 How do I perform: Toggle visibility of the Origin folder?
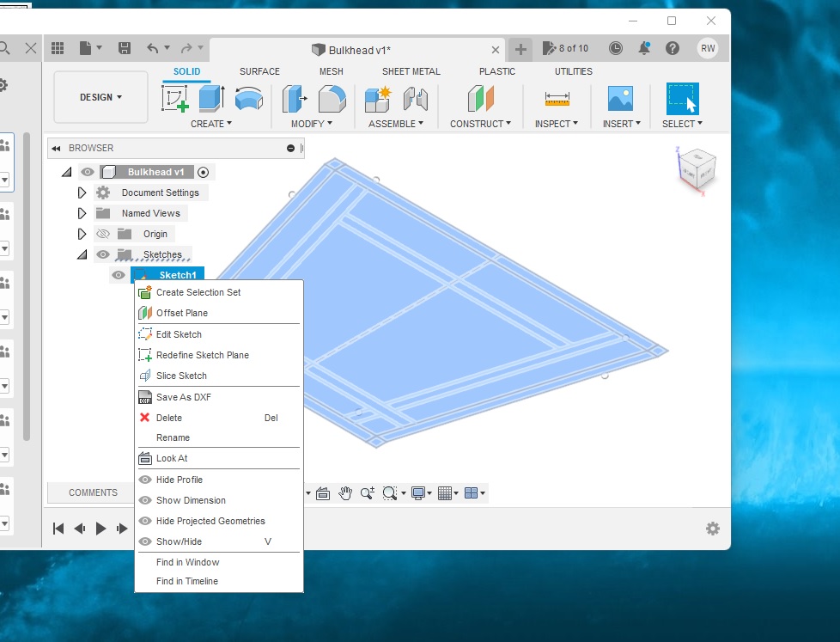click(104, 234)
